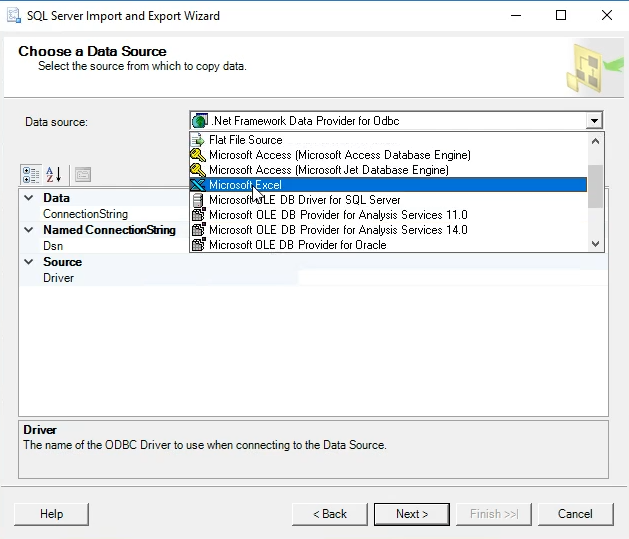Click the Back button
The width and height of the screenshot is (629, 539).
coord(330,514)
